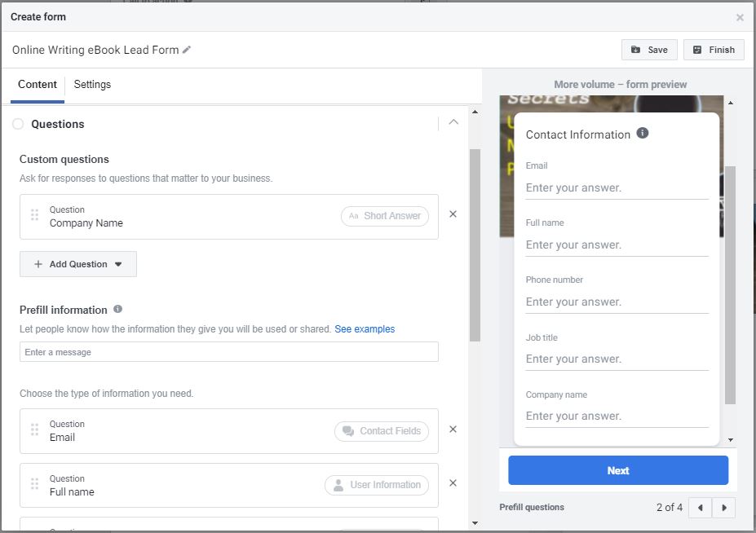Go to previous preview page arrow
The image size is (756, 533).
[700, 508]
